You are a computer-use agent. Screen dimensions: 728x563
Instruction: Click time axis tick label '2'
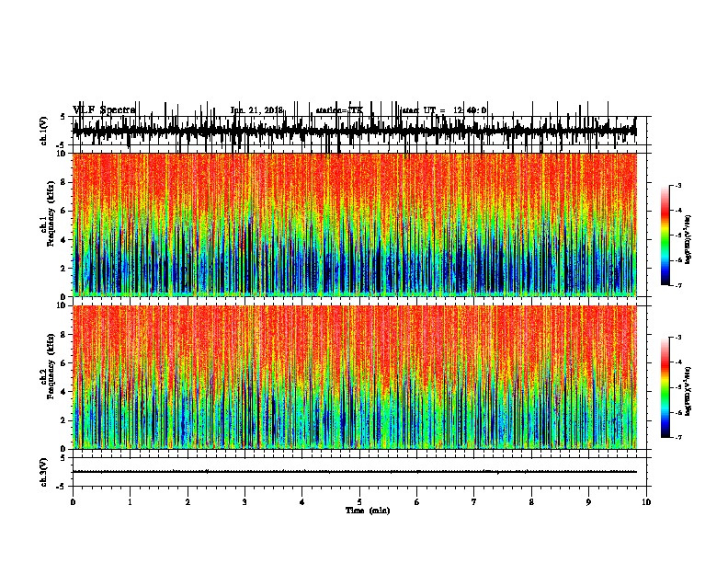pos(188,501)
